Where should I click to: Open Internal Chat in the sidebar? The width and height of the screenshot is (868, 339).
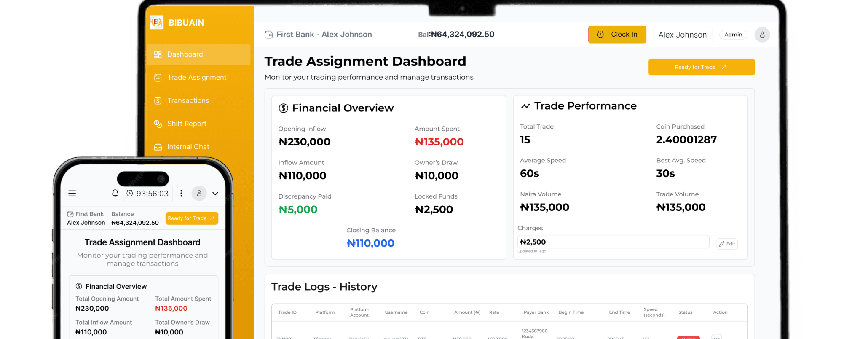click(188, 147)
